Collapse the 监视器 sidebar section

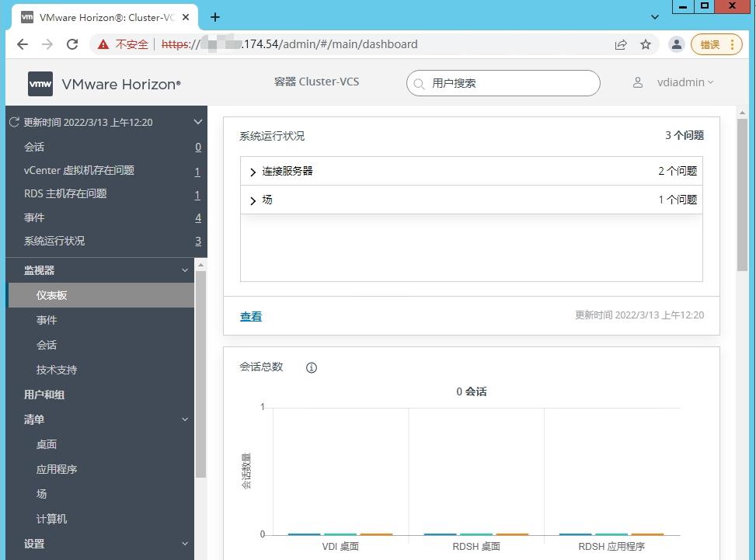tap(185, 270)
